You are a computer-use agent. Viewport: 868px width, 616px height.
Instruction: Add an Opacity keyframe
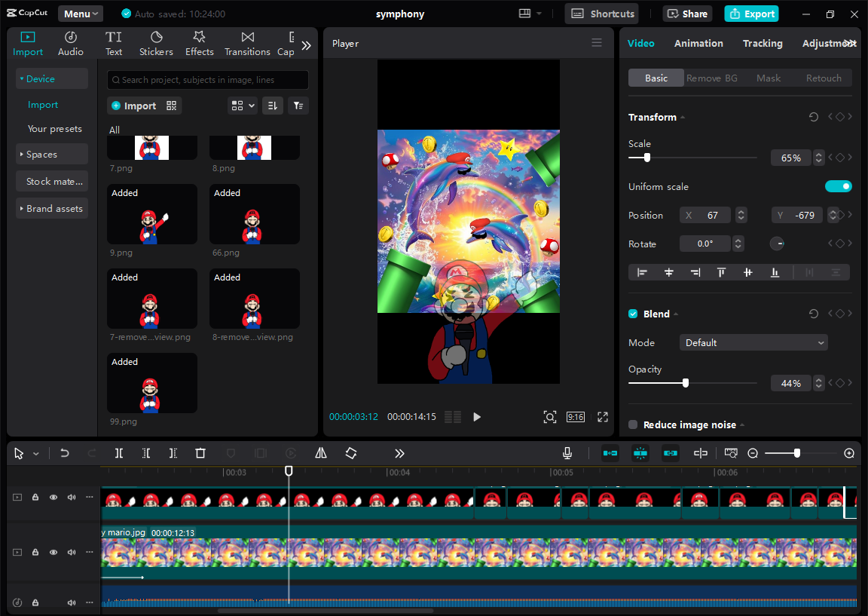[x=840, y=383]
